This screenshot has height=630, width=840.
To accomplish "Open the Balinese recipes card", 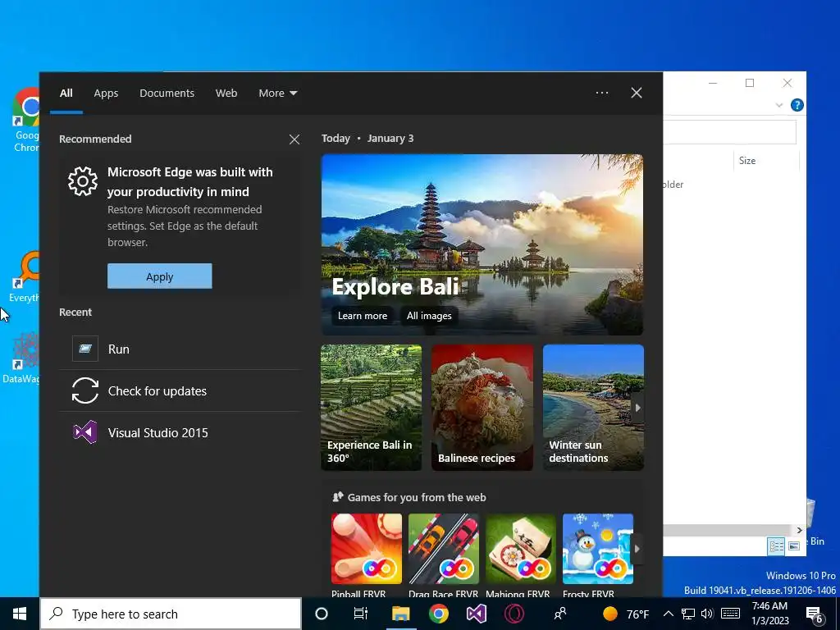I will click(482, 408).
